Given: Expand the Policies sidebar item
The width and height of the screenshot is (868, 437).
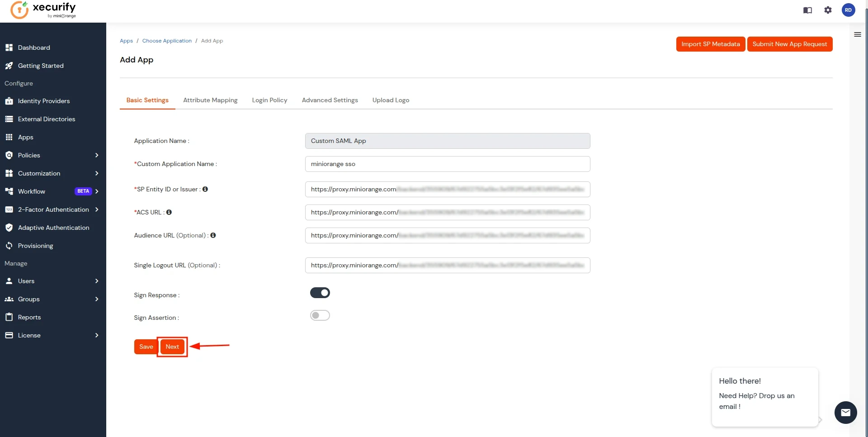Looking at the screenshot, I should 28,155.
